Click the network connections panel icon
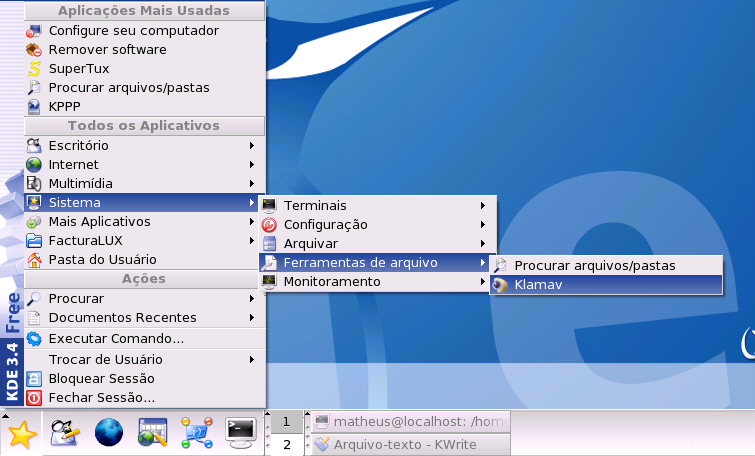 pos(196,432)
